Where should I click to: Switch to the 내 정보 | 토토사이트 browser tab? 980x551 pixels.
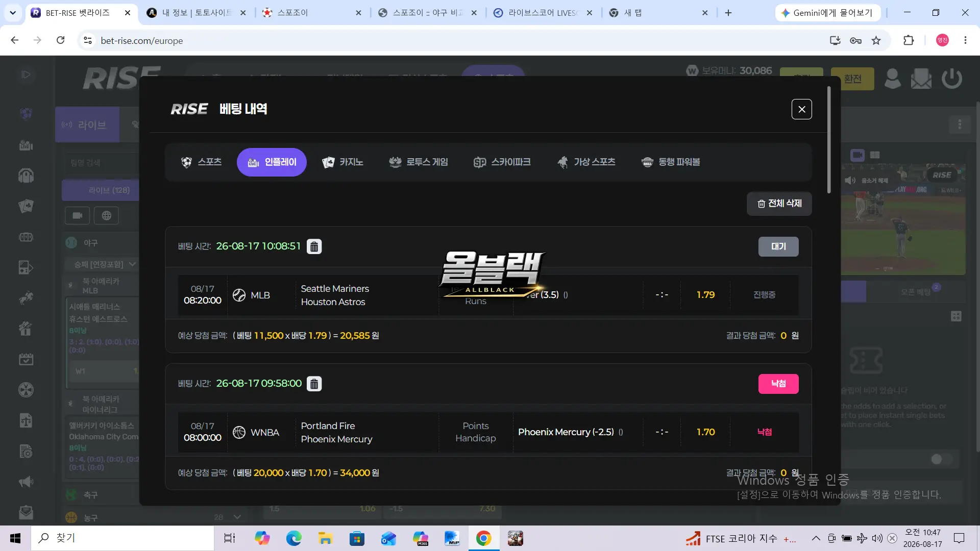coord(197,13)
